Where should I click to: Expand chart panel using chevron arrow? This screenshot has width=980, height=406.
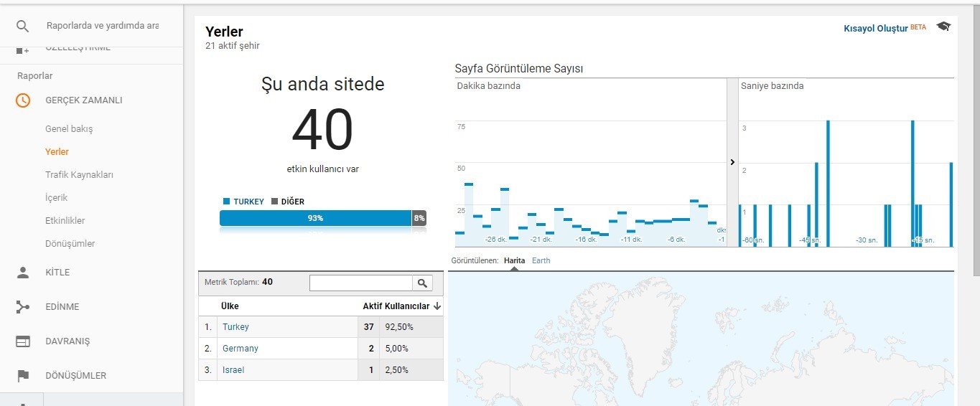click(x=732, y=162)
